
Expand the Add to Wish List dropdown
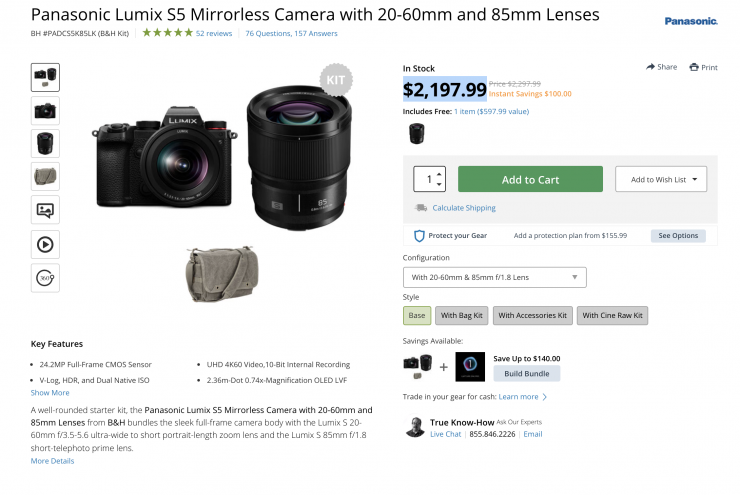[x=661, y=179]
